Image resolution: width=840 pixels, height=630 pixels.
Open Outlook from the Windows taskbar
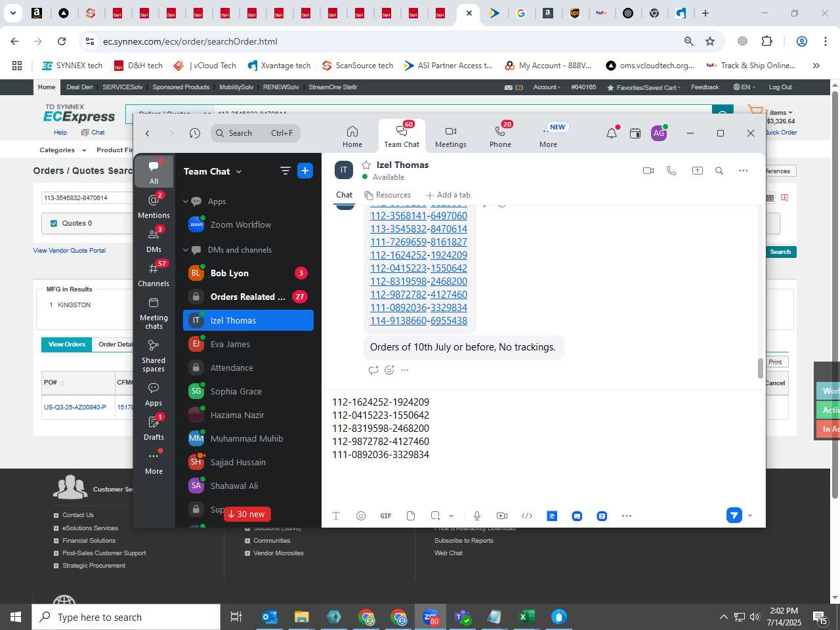coord(270,617)
